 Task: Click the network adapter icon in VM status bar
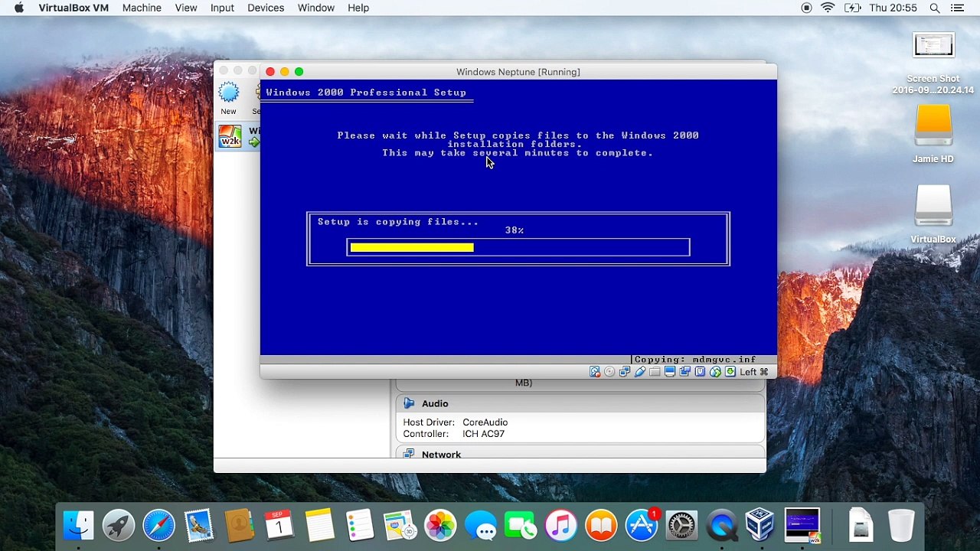625,372
